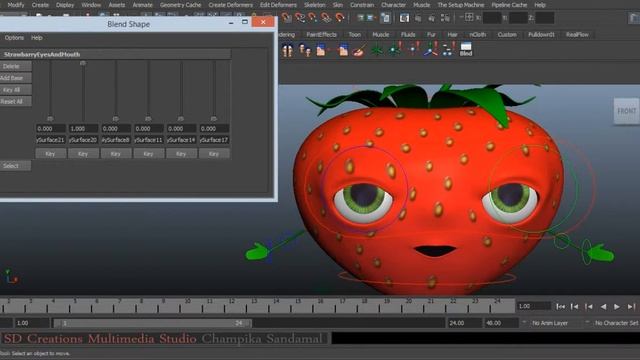Open The Setup Machine menu
This screenshot has height=360, width=640.
(460, 5)
